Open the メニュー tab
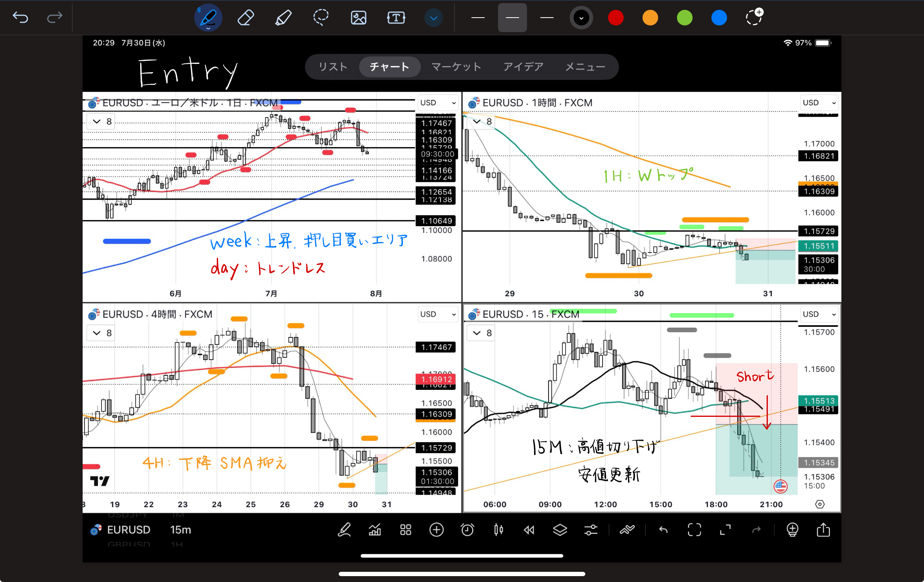Screen dimensions: 924x582 coord(585,67)
